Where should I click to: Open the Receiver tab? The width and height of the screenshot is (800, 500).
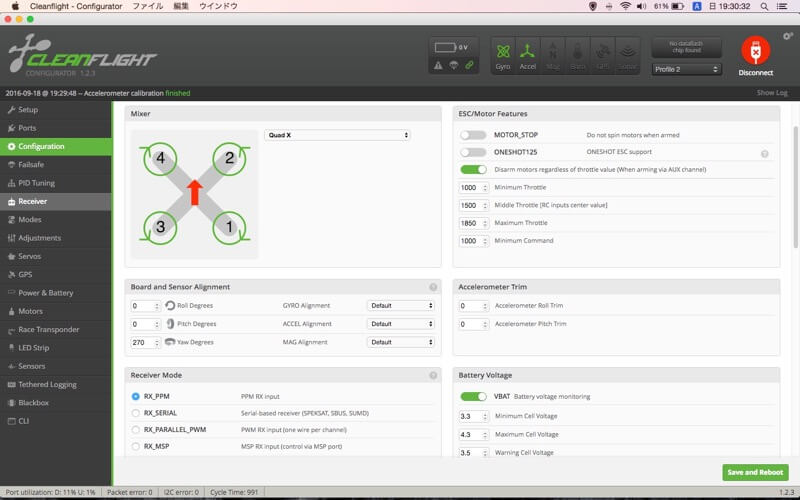(x=56, y=202)
